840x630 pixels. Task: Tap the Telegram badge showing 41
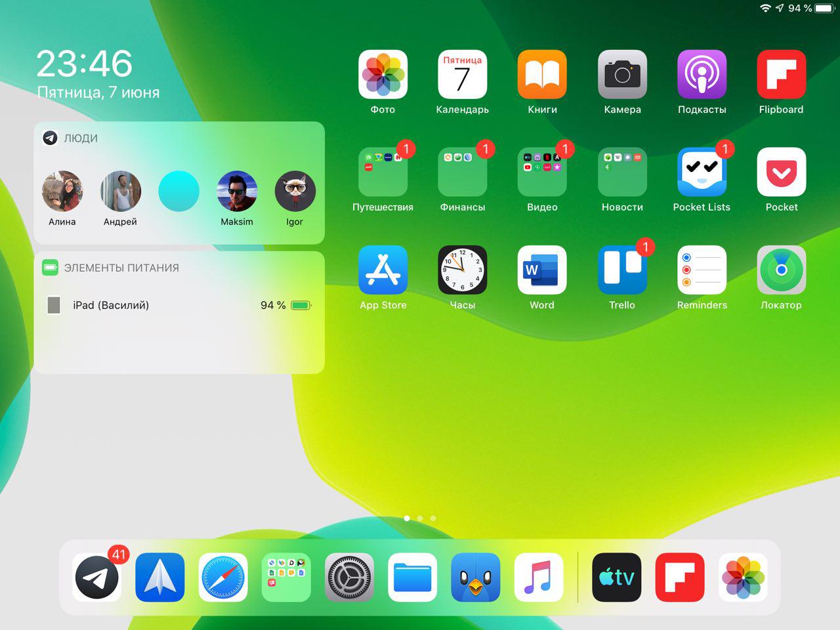118,555
